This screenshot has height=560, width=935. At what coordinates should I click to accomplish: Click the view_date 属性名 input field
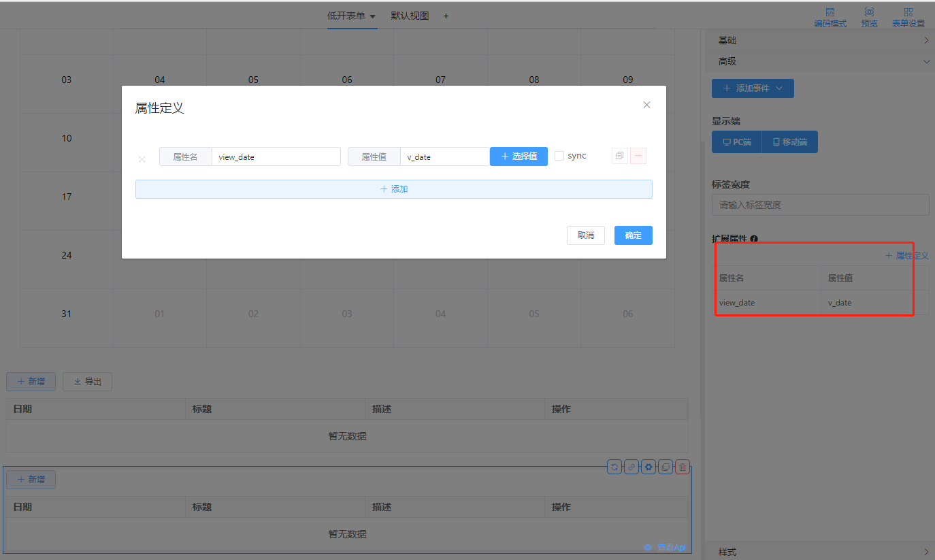(x=276, y=157)
